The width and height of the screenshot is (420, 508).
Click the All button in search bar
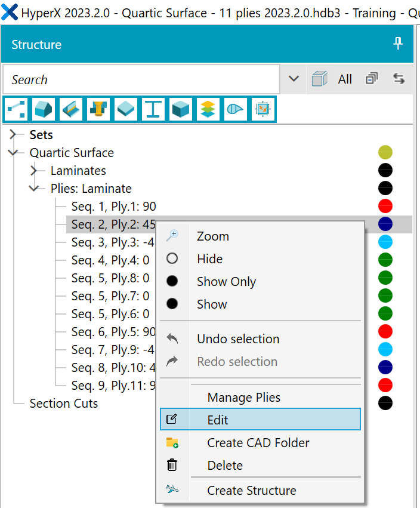pos(345,79)
